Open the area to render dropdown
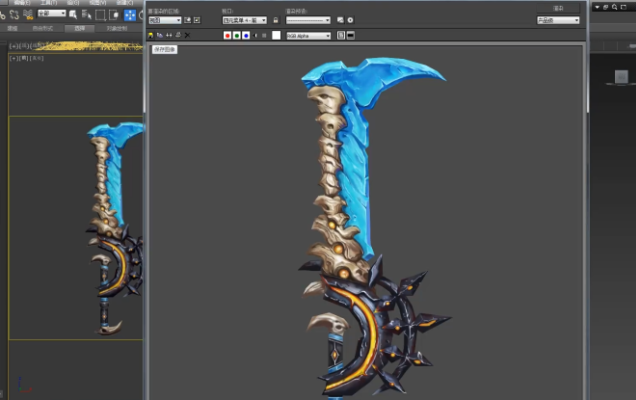Screen dimensions: 636x400 [x=164, y=20]
